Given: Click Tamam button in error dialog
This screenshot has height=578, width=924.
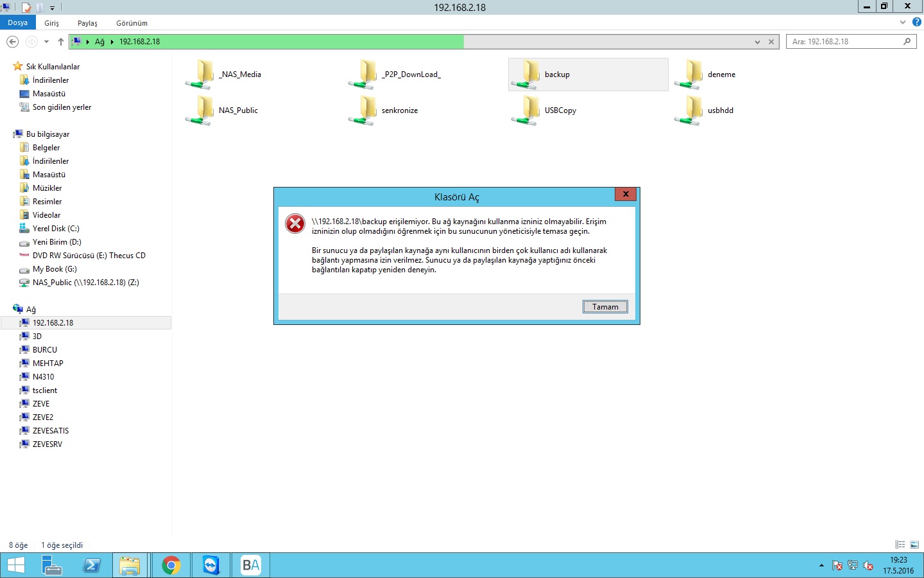Looking at the screenshot, I should pyautogui.click(x=605, y=307).
